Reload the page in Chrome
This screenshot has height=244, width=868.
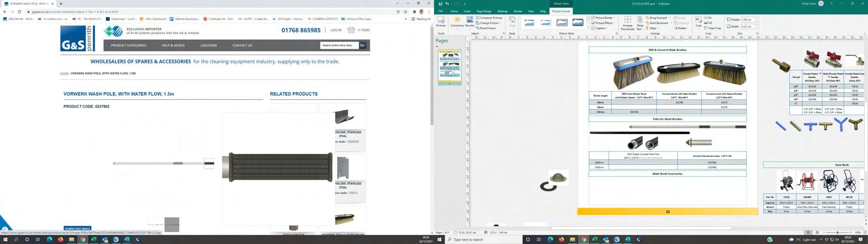tap(20, 11)
